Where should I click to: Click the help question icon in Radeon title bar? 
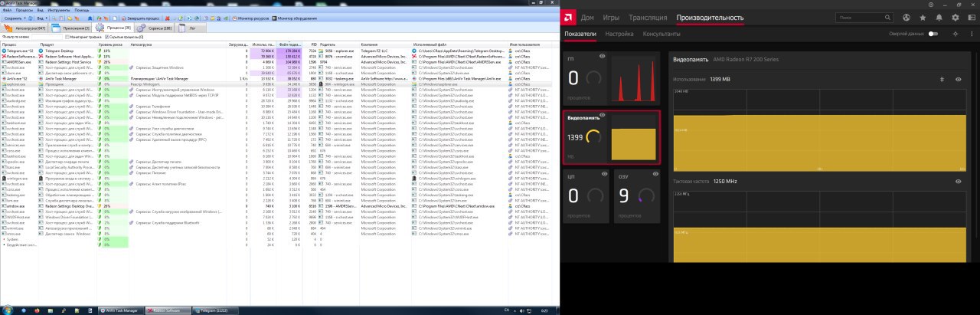click(x=931, y=5)
